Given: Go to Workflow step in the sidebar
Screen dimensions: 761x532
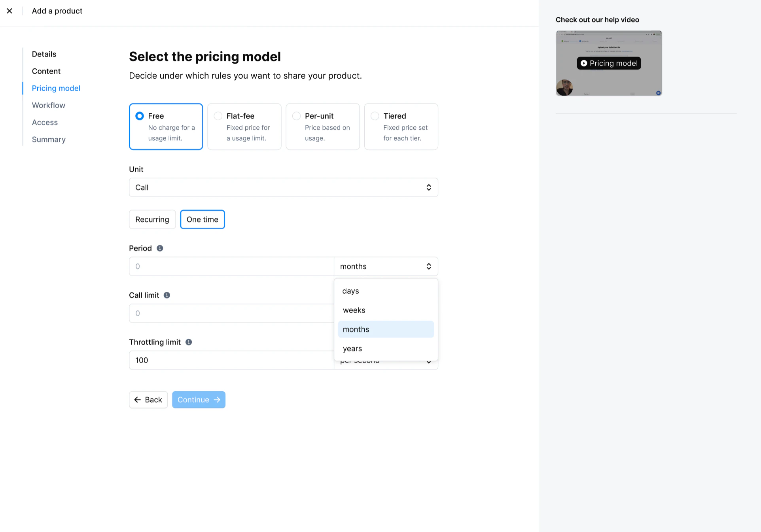Looking at the screenshot, I should point(49,105).
